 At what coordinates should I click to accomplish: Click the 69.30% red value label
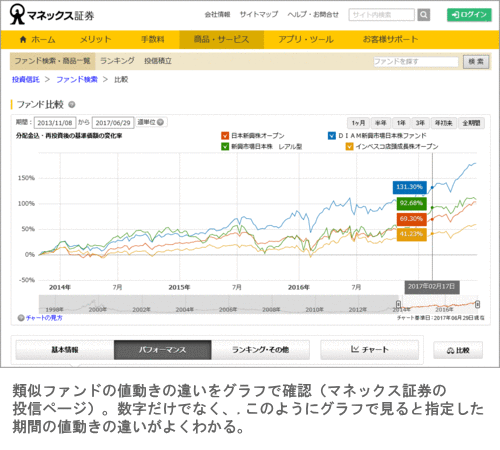coord(412,219)
